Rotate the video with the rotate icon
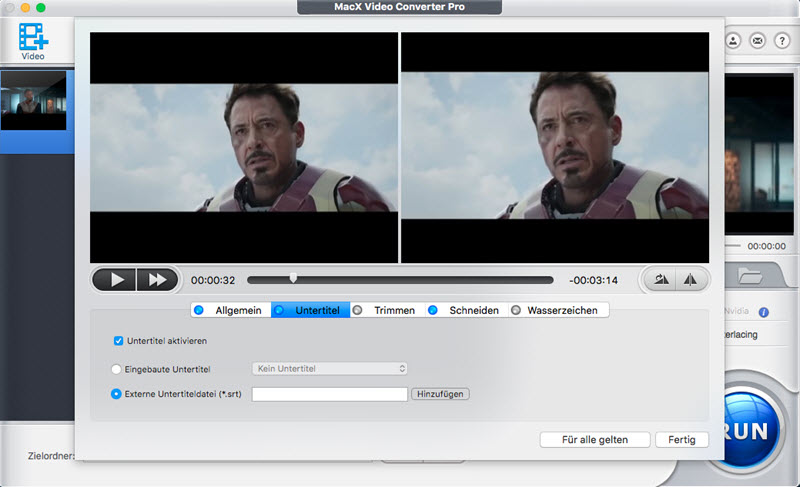The height and width of the screenshot is (487, 800). 661,279
